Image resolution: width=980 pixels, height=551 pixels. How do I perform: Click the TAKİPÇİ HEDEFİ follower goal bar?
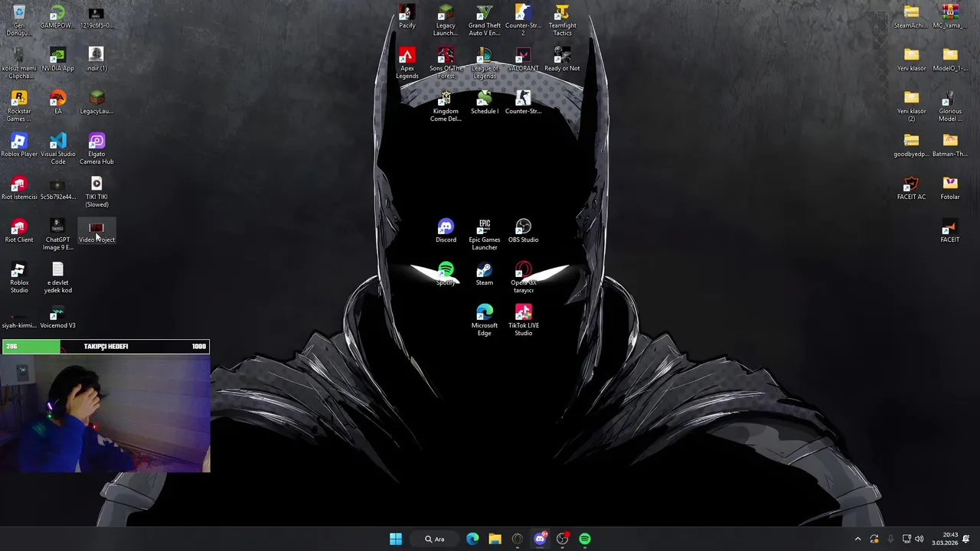pos(106,347)
